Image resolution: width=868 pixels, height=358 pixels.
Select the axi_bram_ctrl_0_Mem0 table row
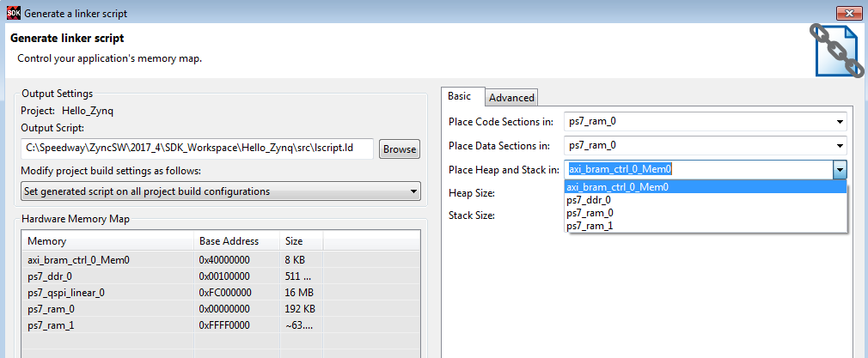click(79, 259)
